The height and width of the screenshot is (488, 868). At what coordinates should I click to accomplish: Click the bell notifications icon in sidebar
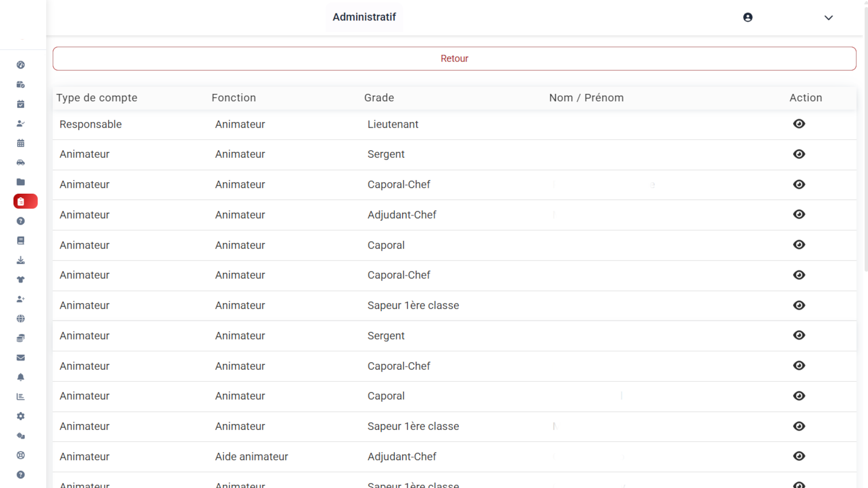(21, 377)
